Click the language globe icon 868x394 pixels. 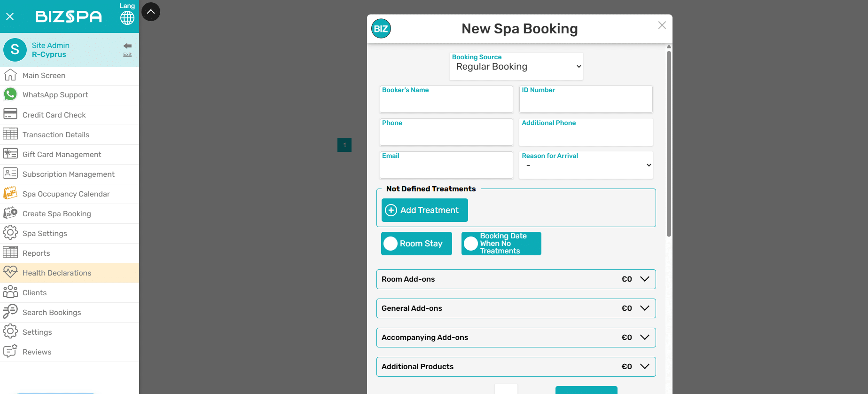click(x=127, y=17)
